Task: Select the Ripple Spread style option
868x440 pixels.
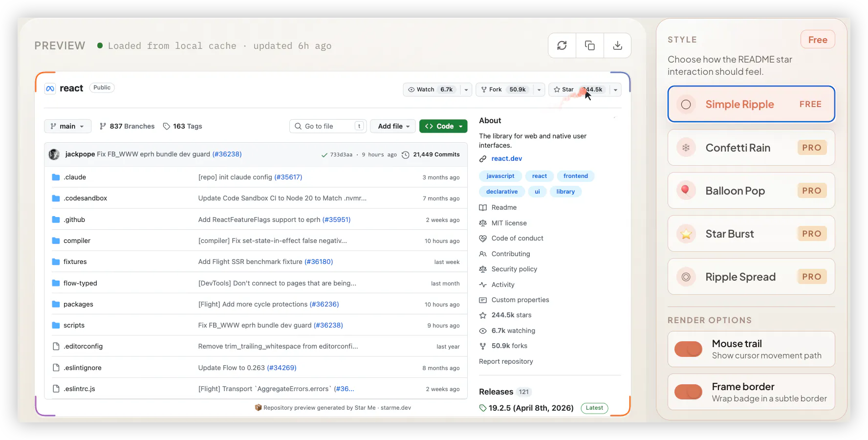Action: 751,277
